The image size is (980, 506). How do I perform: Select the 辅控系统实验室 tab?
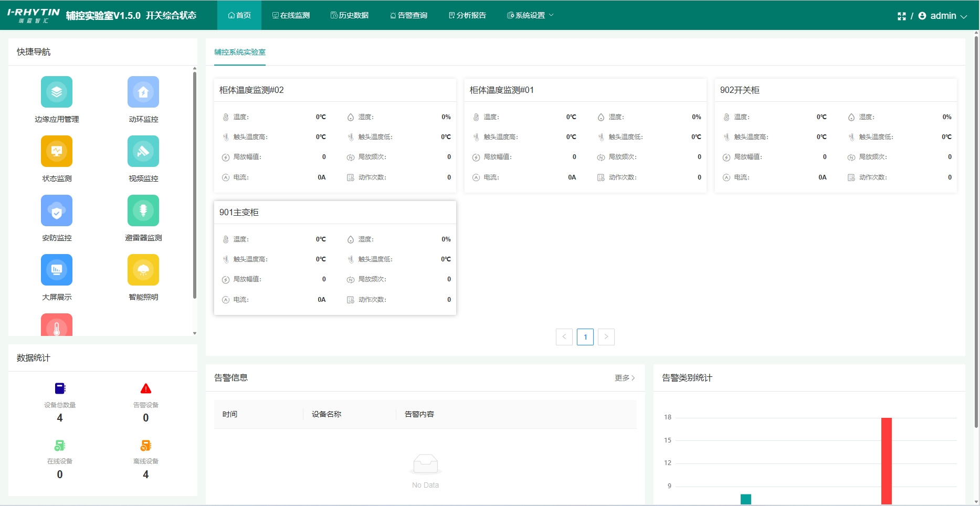coord(240,52)
